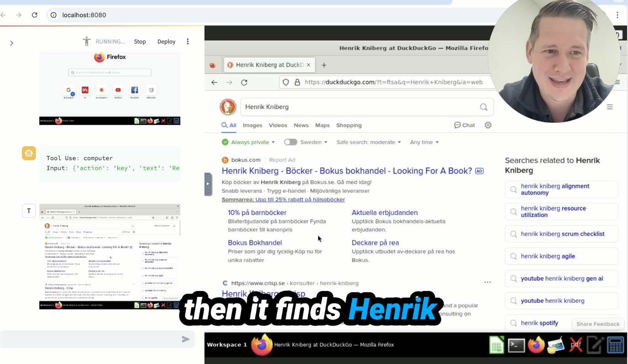
Task: Select the Henrik Kniberg at DuckD browser tab
Action: [x=269, y=65]
